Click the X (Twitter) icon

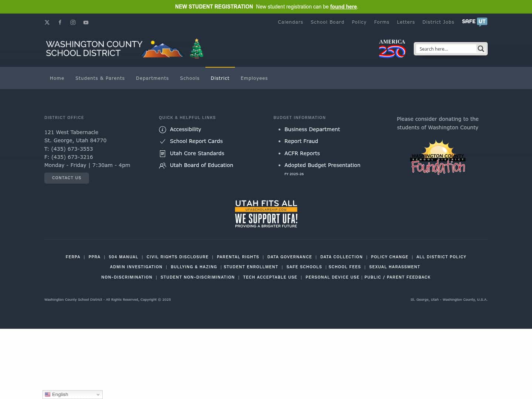pyautogui.click(x=47, y=22)
